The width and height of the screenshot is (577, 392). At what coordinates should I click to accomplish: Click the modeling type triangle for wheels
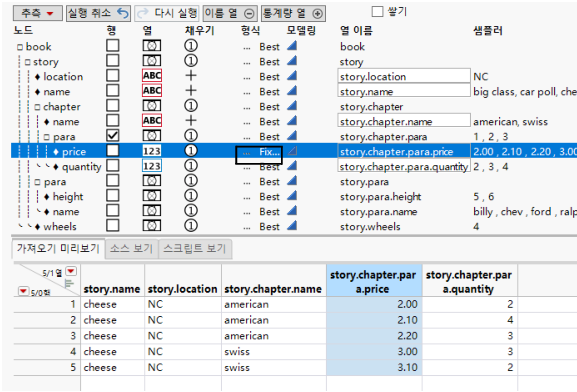coord(292,226)
